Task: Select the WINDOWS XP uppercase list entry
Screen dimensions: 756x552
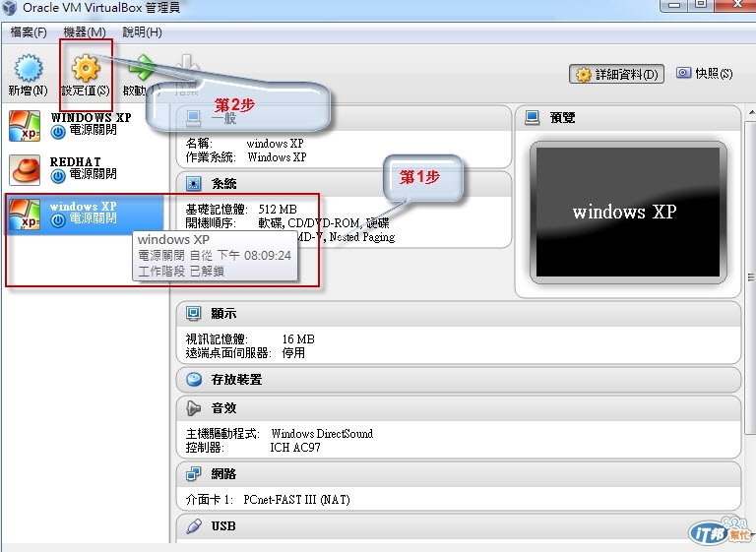Action: point(85,126)
